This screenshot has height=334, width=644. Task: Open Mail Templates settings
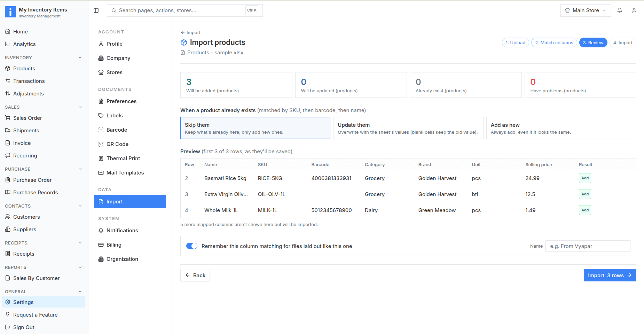130,172
